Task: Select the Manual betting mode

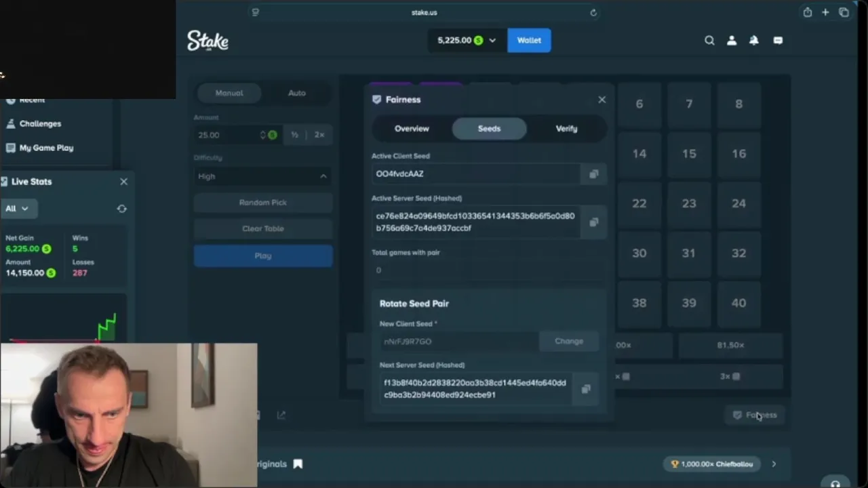Action: pos(229,93)
